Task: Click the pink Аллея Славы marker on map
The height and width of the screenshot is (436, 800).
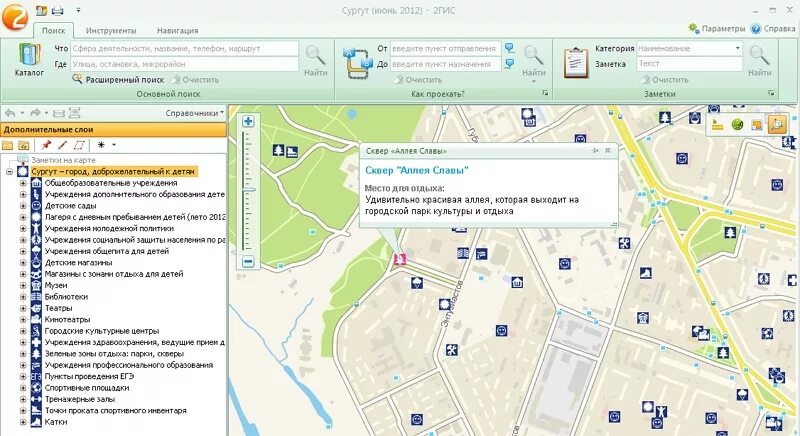Action: [x=399, y=259]
